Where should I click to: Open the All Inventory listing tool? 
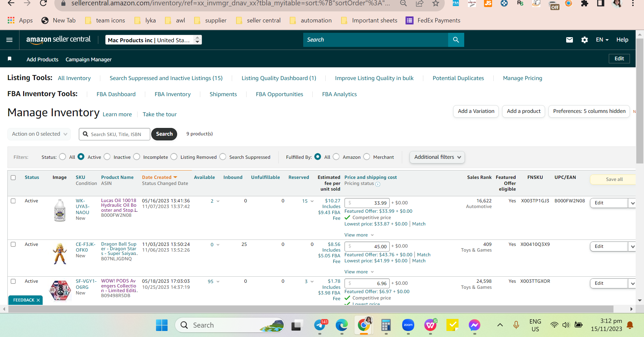74,78
